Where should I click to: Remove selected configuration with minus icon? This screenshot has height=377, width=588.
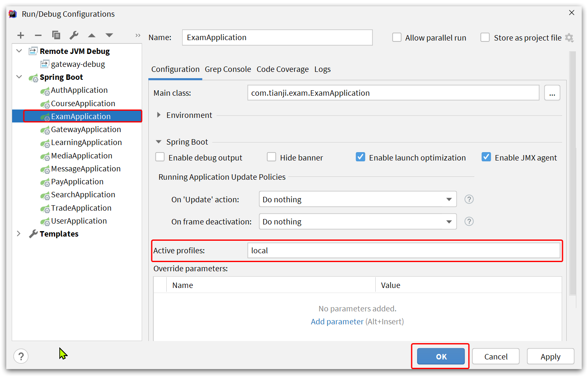click(38, 36)
